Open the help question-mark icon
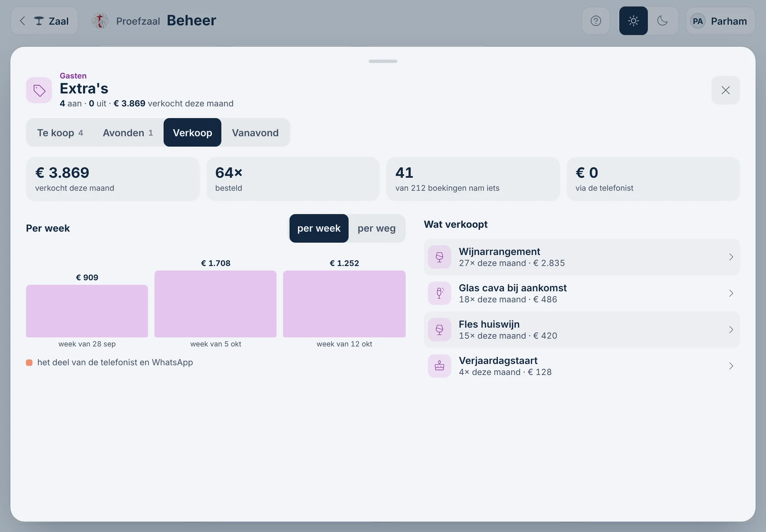 pyautogui.click(x=596, y=21)
